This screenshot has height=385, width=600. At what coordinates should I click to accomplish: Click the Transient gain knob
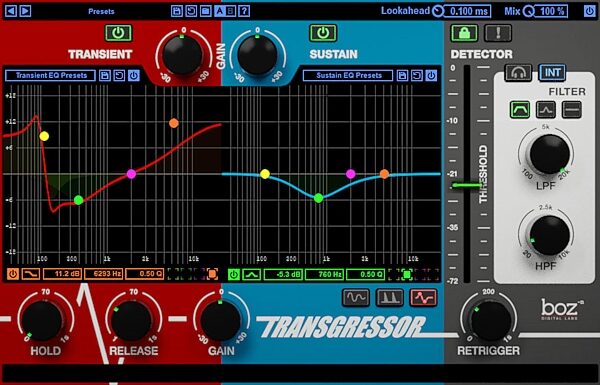[x=183, y=55]
